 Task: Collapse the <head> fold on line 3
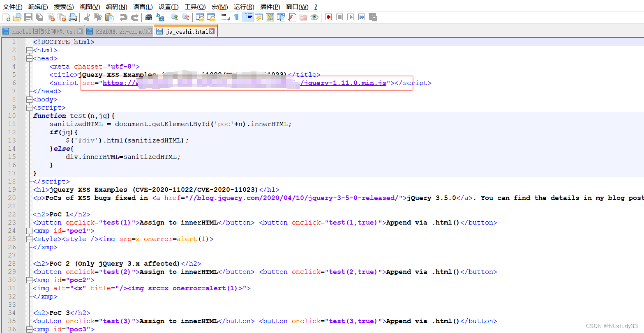(29, 58)
